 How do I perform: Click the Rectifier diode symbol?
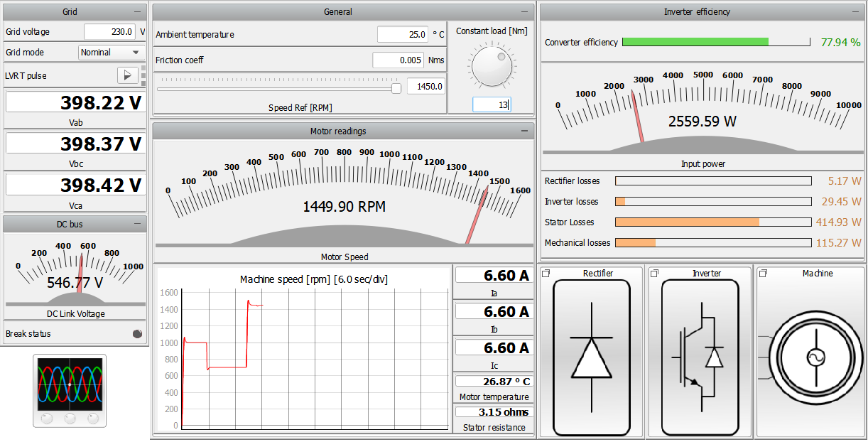[591, 357]
